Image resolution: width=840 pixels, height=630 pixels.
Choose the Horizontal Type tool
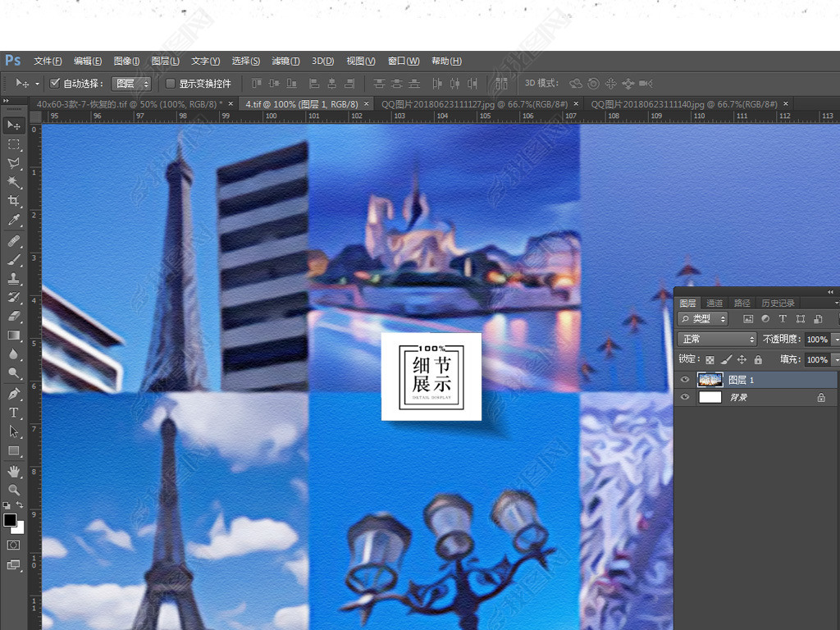[14, 412]
